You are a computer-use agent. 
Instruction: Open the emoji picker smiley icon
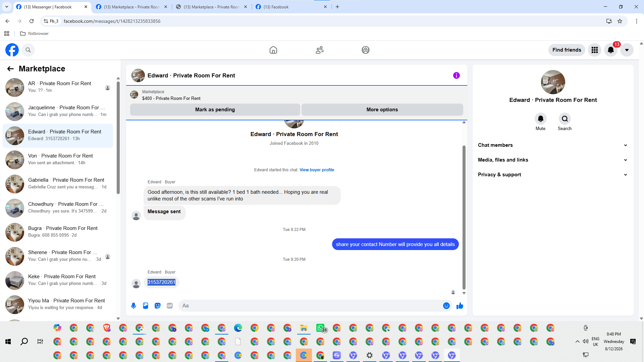pos(446,306)
